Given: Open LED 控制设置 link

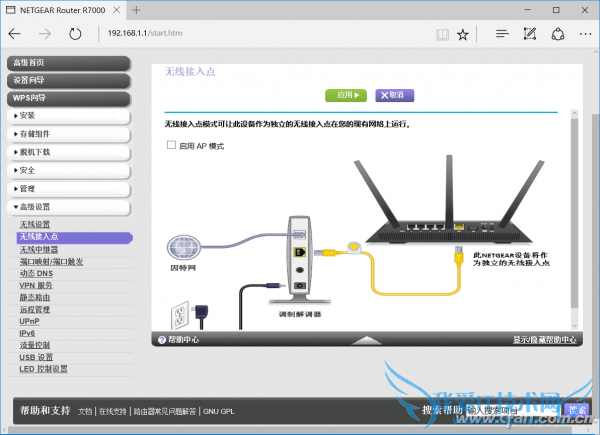Looking at the screenshot, I should (x=43, y=369).
